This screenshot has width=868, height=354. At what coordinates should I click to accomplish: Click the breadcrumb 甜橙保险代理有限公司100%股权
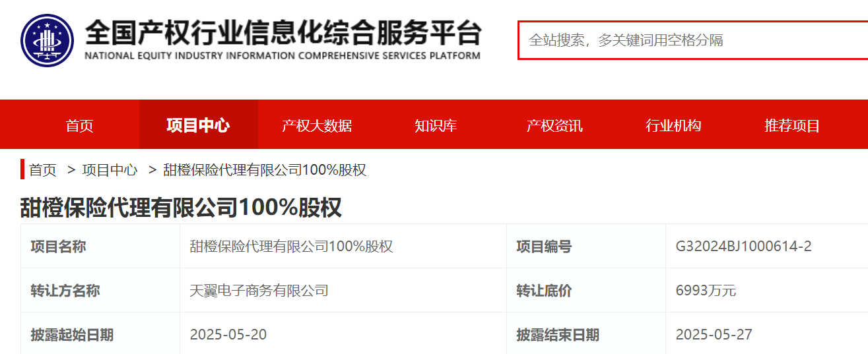(265, 170)
